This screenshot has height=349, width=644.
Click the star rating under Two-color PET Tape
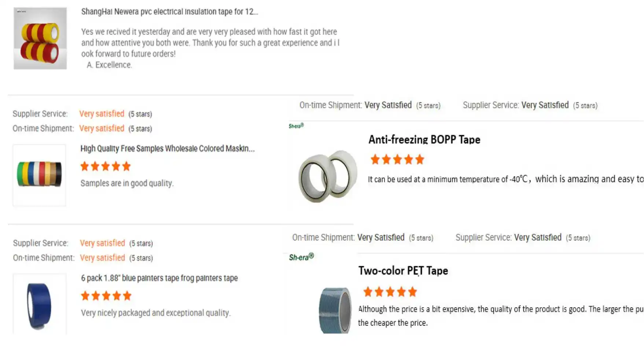point(390,292)
